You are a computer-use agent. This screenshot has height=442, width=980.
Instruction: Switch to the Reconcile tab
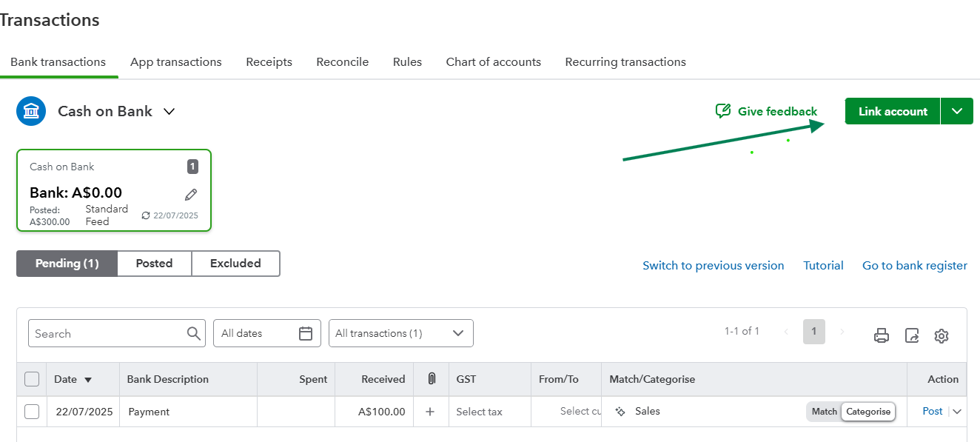tap(342, 62)
